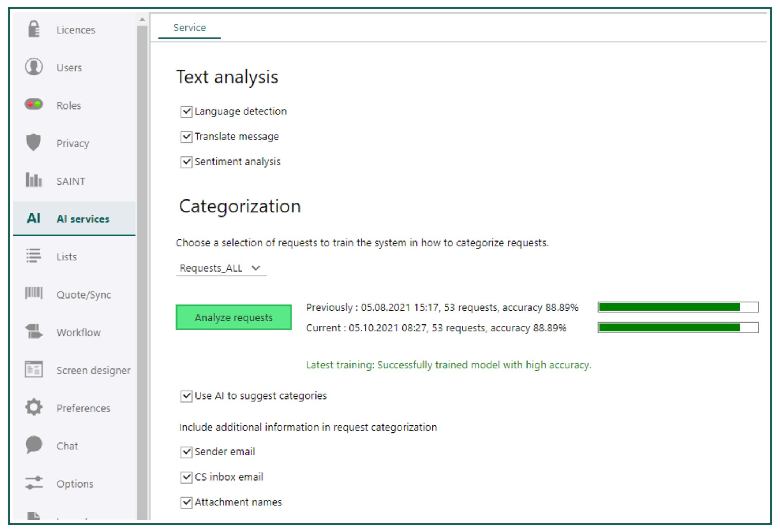This screenshot has height=532, width=780.
Task: Click the 'Previously : 05.08.2021 15:17' result line
Action: click(442, 307)
